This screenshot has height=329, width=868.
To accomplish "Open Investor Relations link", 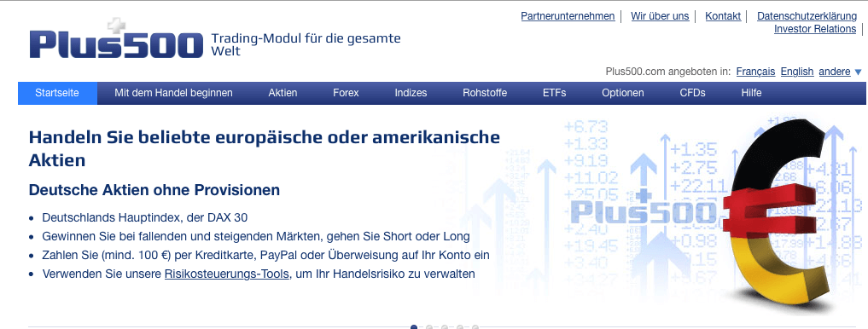I will click(x=815, y=29).
